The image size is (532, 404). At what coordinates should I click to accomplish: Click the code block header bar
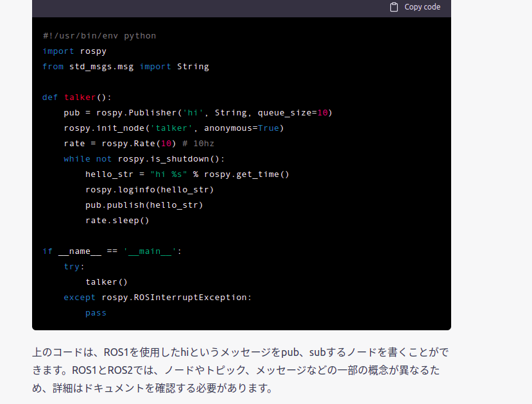[x=241, y=8]
